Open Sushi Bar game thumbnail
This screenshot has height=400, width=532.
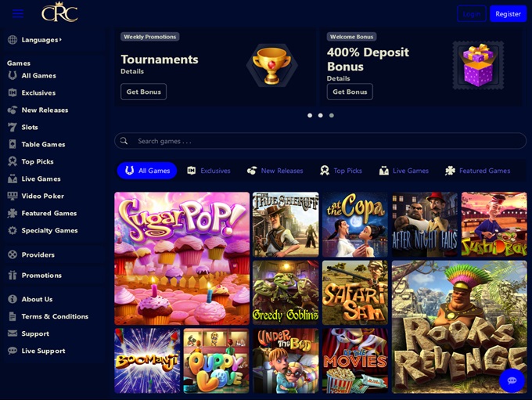(494, 225)
